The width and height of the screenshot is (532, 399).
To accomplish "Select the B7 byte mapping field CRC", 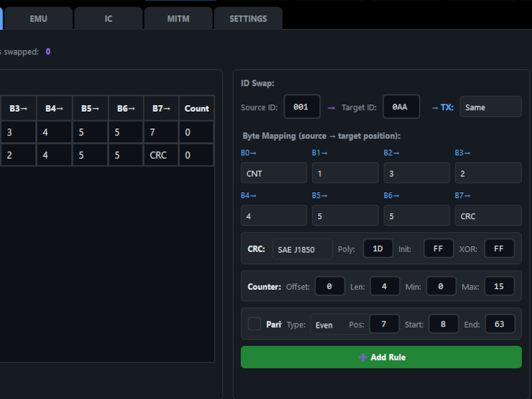I will (488, 215).
